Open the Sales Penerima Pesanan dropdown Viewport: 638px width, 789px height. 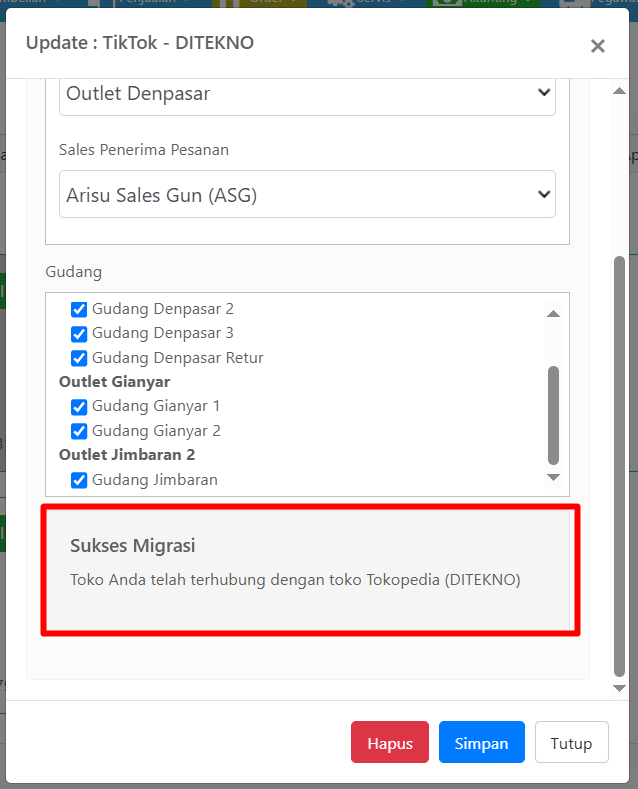click(307, 194)
